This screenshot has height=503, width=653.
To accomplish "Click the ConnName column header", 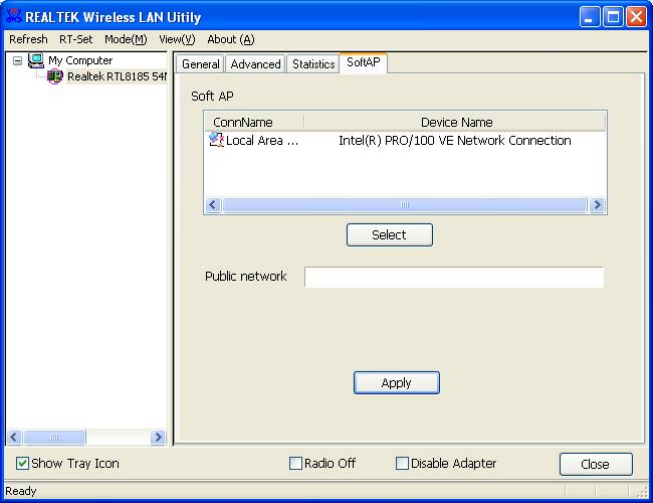I will tap(254, 122).
